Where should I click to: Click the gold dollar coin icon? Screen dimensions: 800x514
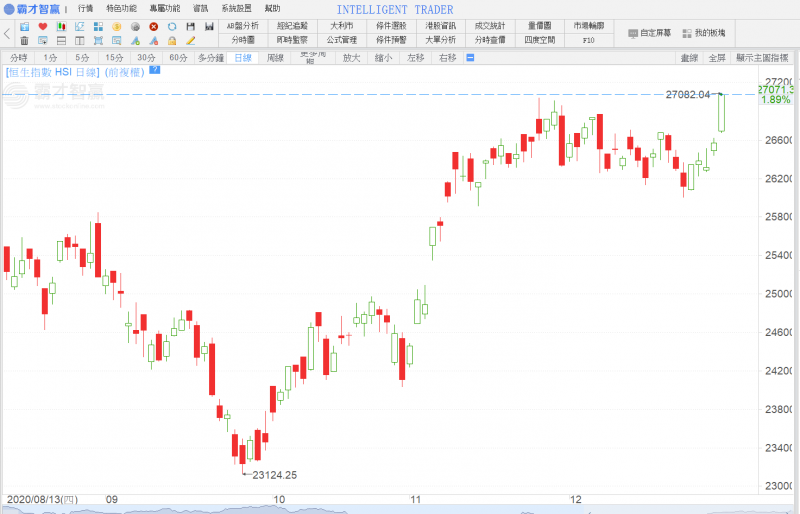click(x=117, y=26)
